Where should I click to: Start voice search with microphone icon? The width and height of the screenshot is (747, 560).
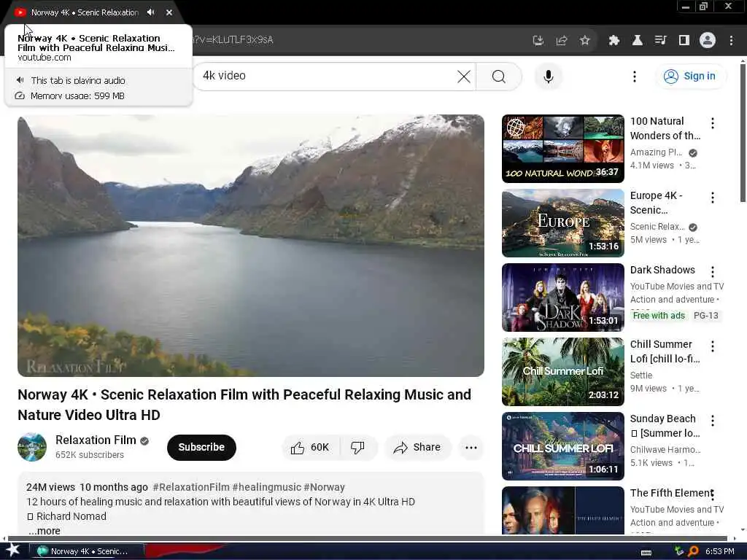coord(549,76)
